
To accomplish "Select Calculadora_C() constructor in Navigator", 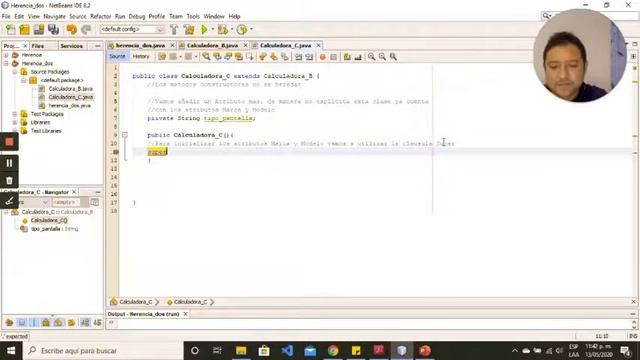I will [x=49, y=220].
